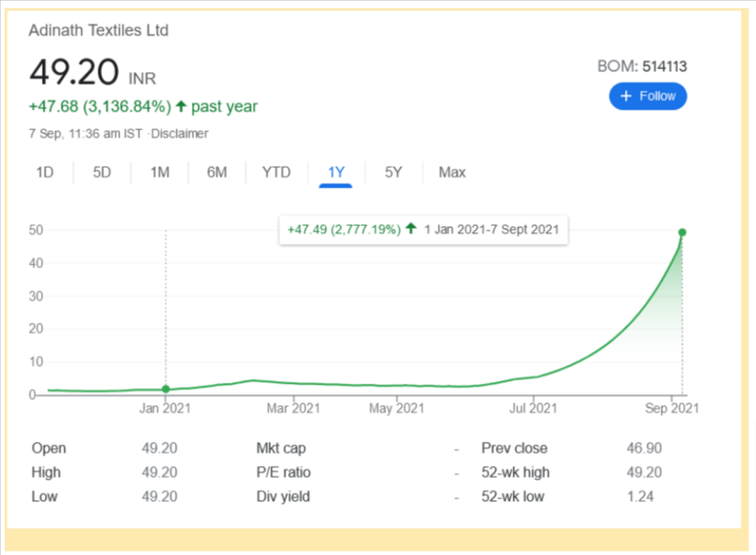Click the +47.68 (3,136.84%) change text
This screenshot has width=756, height=555.
click(x=99, y=106)
